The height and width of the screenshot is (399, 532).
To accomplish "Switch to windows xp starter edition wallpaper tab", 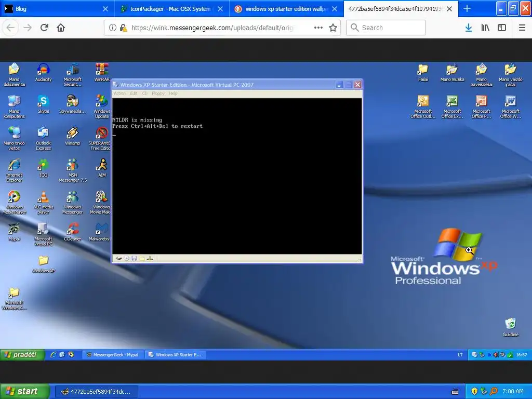I will [x=286, y=9].
